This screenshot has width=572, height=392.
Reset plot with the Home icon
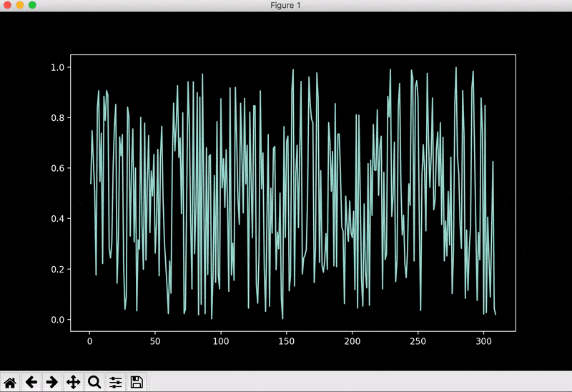[x=10, y=382]
